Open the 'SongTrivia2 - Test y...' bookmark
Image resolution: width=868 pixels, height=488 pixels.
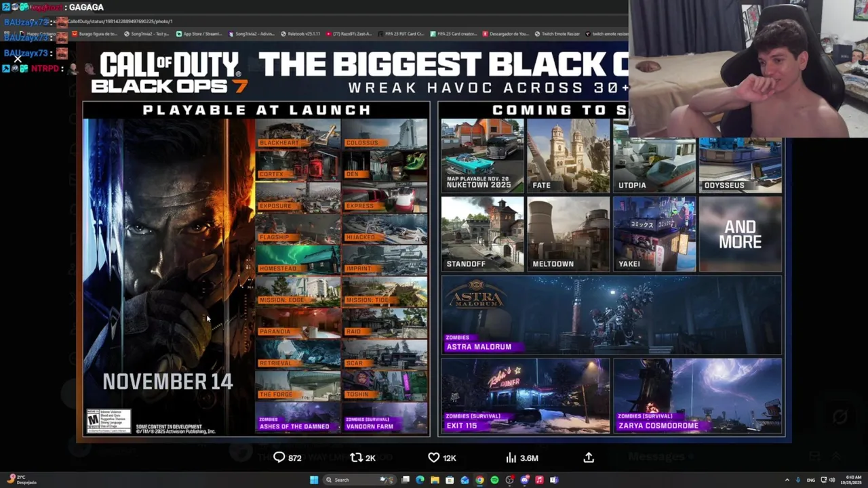(x=146, y=34)
